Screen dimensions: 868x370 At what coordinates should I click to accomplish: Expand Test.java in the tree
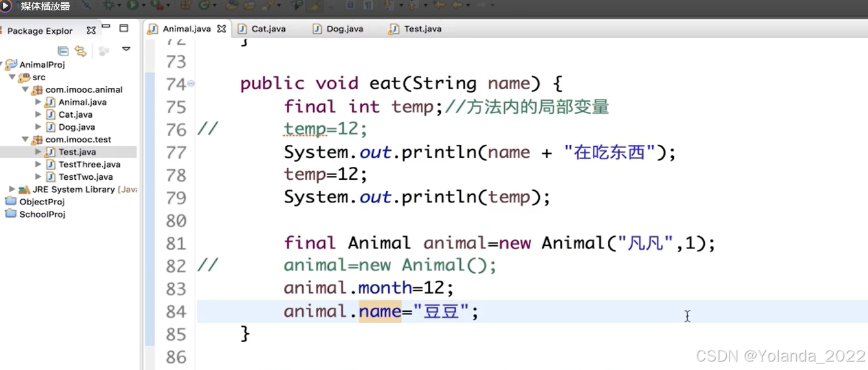pos(38,152)
